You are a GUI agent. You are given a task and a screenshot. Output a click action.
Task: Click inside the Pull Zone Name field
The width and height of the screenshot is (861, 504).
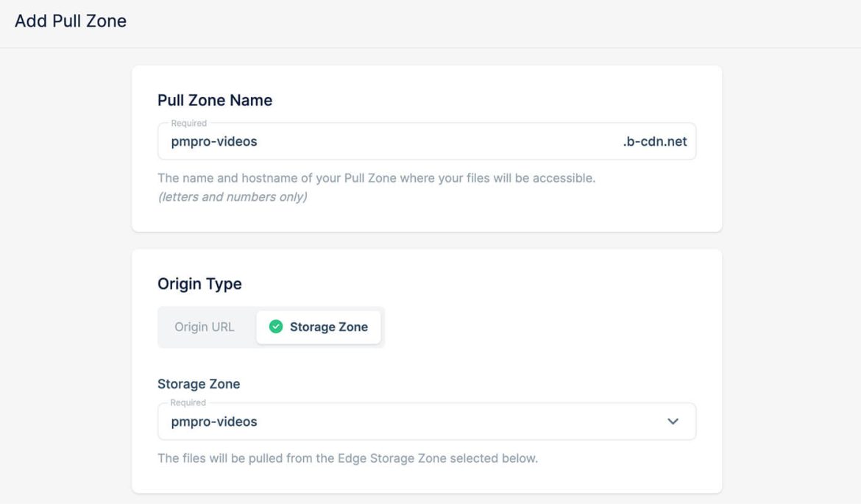[x=368, y=141]
